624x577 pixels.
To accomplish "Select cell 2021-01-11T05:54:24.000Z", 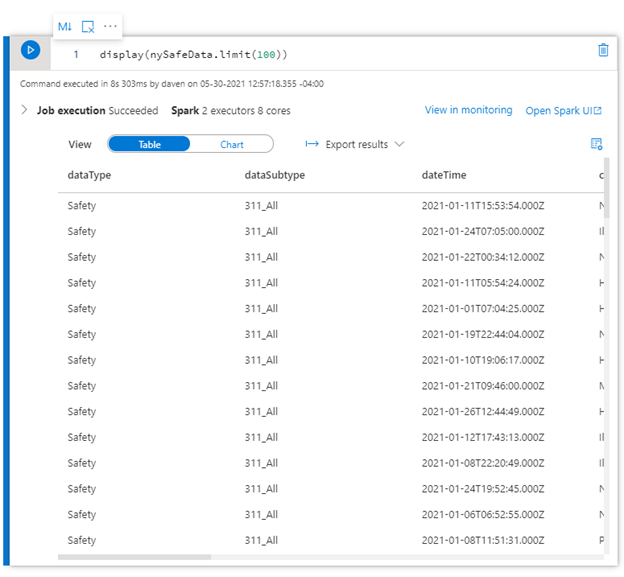I will pos(483,283).
